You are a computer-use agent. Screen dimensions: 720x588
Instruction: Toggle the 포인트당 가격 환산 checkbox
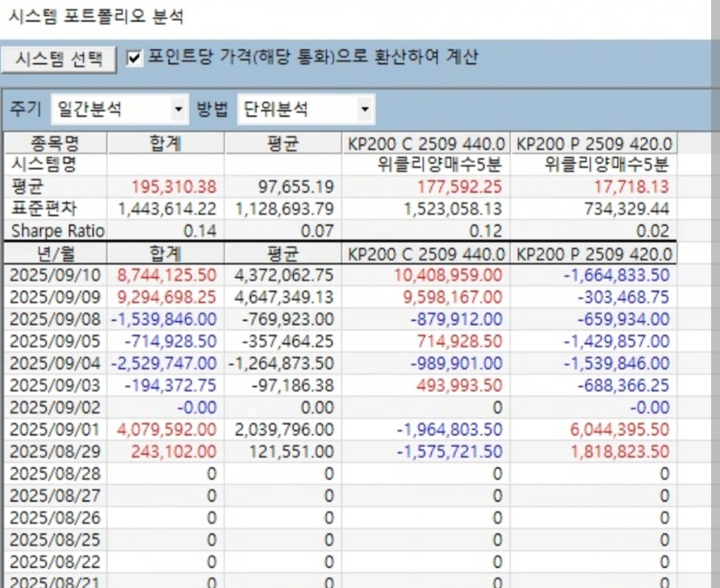point(134,58)
